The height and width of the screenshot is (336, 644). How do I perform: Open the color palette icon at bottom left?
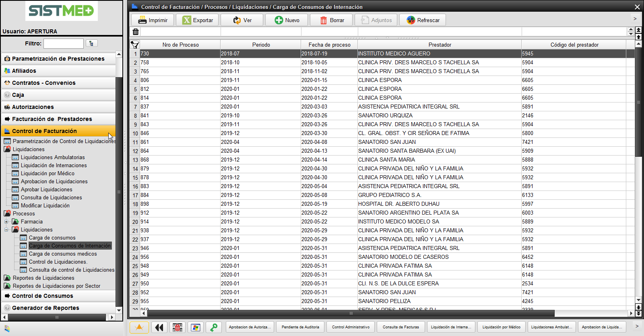pos(7,329)
